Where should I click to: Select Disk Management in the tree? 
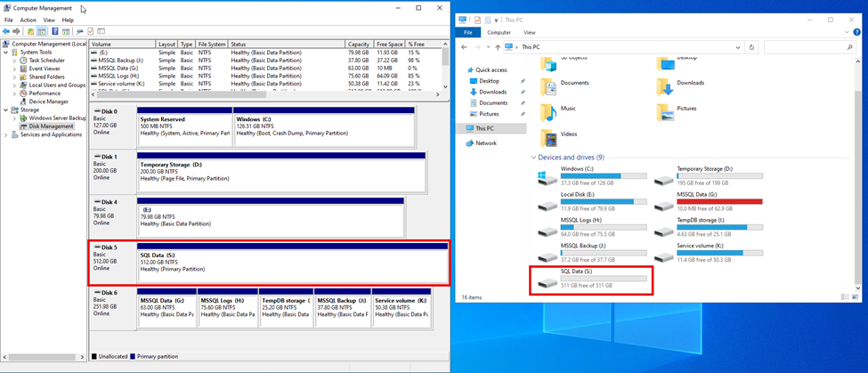(x=46, y=126)
